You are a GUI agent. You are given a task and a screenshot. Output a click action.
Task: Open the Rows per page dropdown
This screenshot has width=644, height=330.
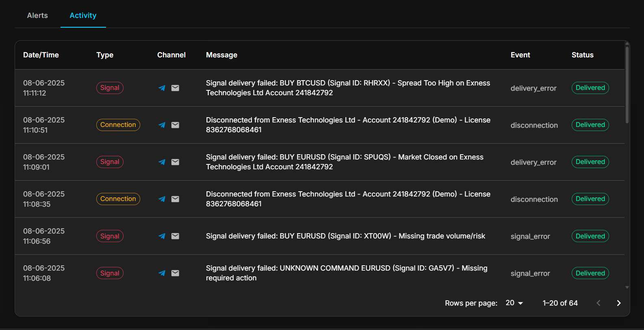(x=514, y=303)
